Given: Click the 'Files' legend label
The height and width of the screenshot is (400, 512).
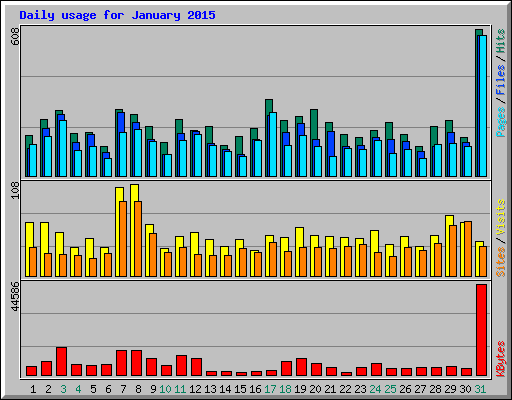Looking at the screenshot, I should pyautogui.click(x=501, y=80).
